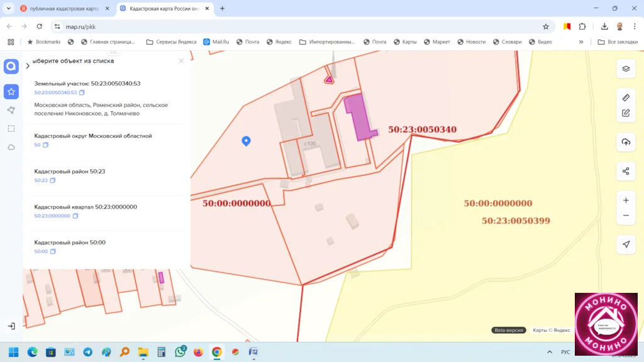This screenshot has height=362, width=644.
Task: Open WhatsApp from the taskbar
Action: pos(180,352)
